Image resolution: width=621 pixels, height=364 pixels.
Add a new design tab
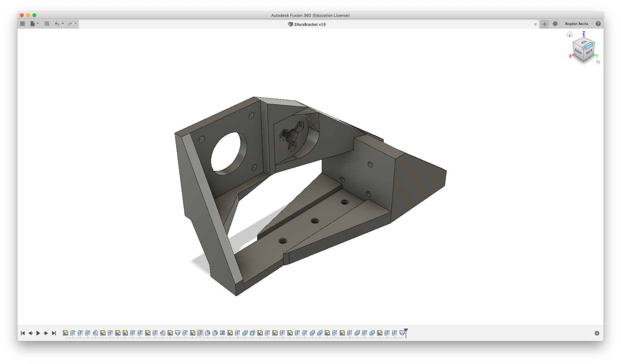(x=545, y=24)
